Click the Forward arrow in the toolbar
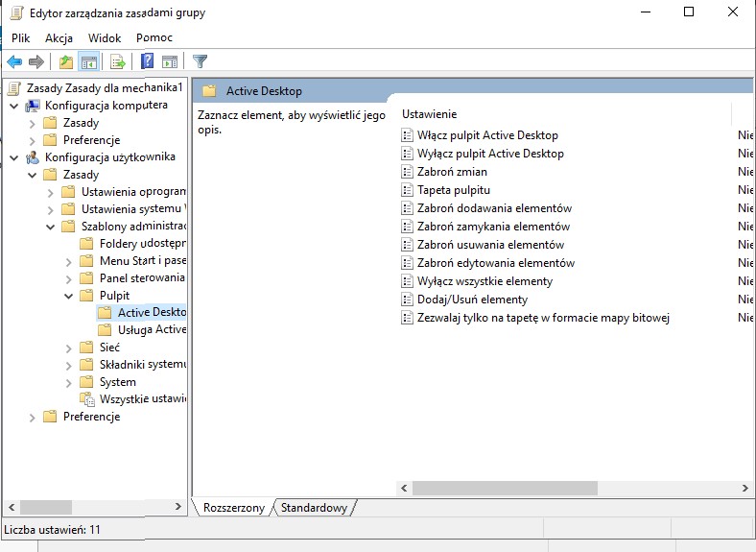Screen dimensions: 756x552 tap(36, 61)
